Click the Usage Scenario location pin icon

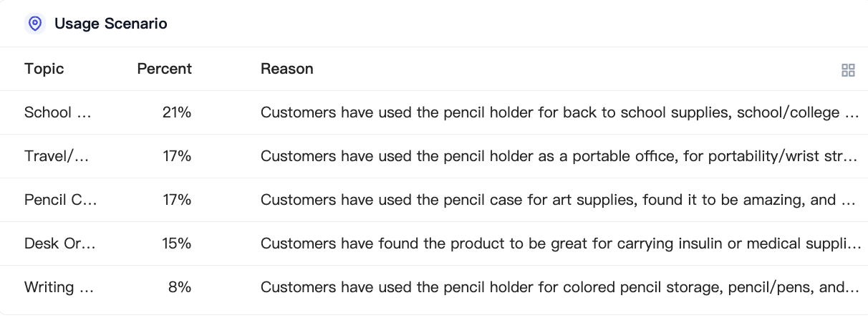(x=35, y=24)
